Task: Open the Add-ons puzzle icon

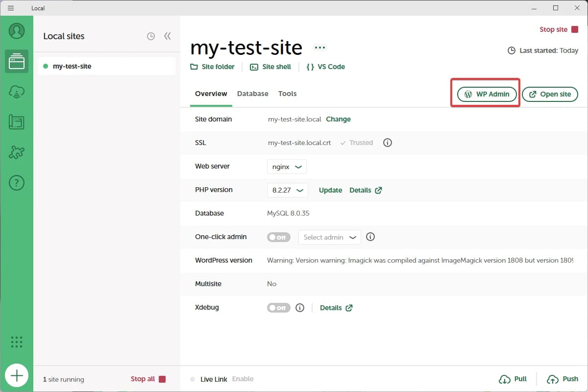Action: pyautogui.click(x=17, y=152)
